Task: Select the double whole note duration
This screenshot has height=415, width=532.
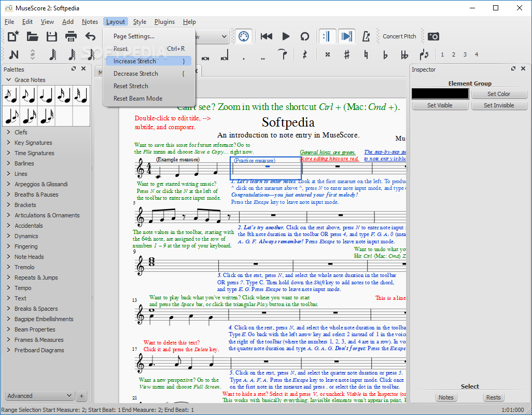Action: click(205, 58)
